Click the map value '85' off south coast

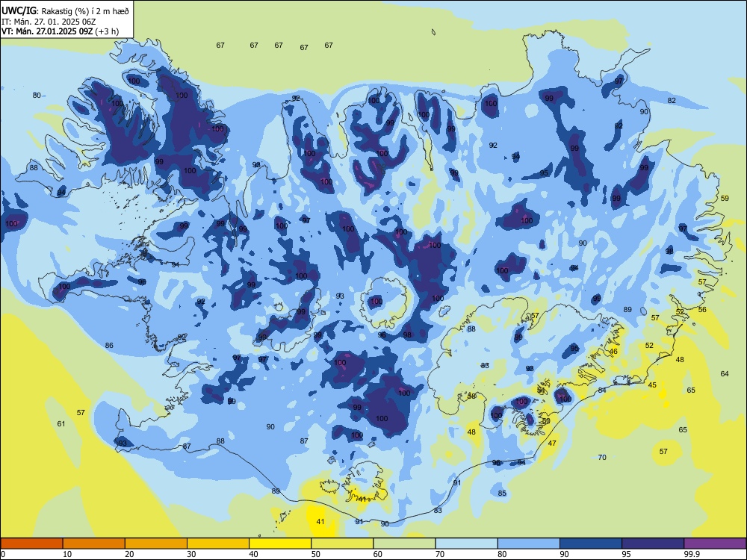pos(502,493)
